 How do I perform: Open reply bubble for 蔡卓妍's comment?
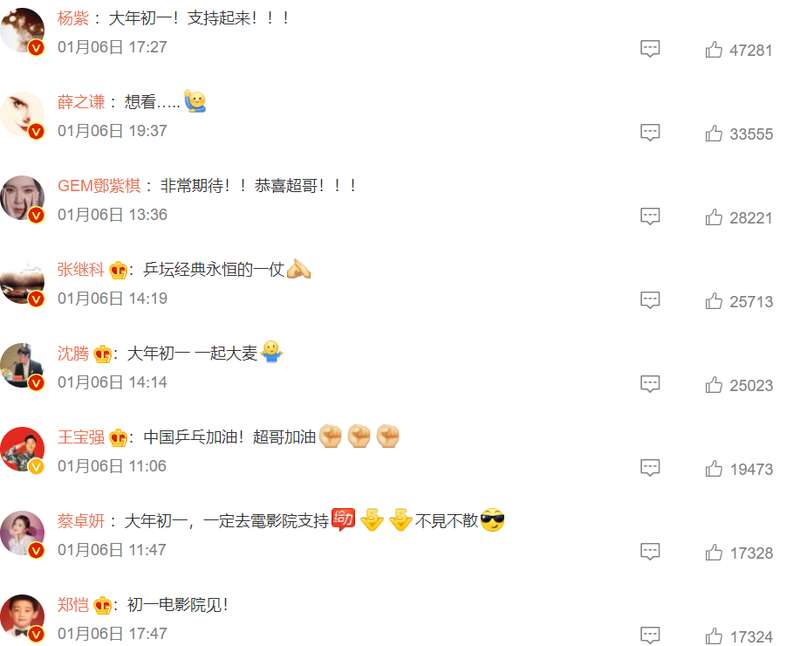650,551
